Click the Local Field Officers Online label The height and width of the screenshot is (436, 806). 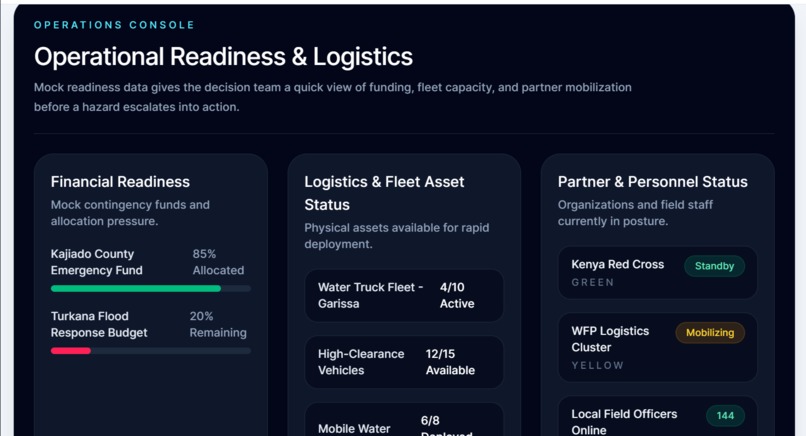[x=624, y=422]
